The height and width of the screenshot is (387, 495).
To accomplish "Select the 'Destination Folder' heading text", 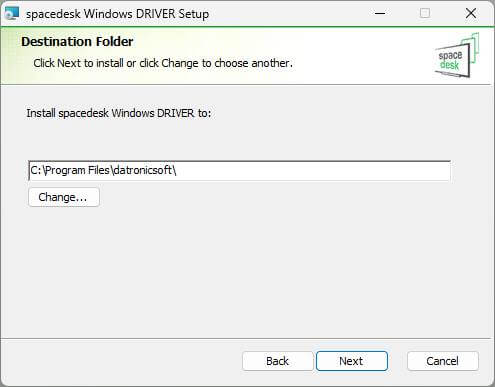I will pos(77,42).
